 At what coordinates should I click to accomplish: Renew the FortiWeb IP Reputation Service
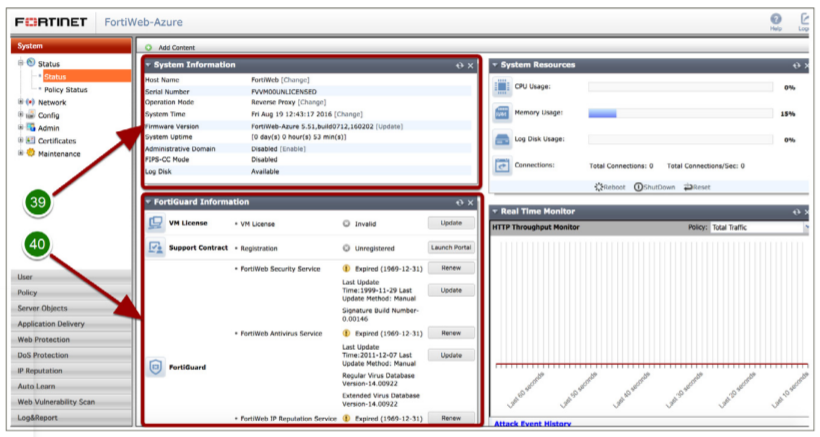point(451,418)
